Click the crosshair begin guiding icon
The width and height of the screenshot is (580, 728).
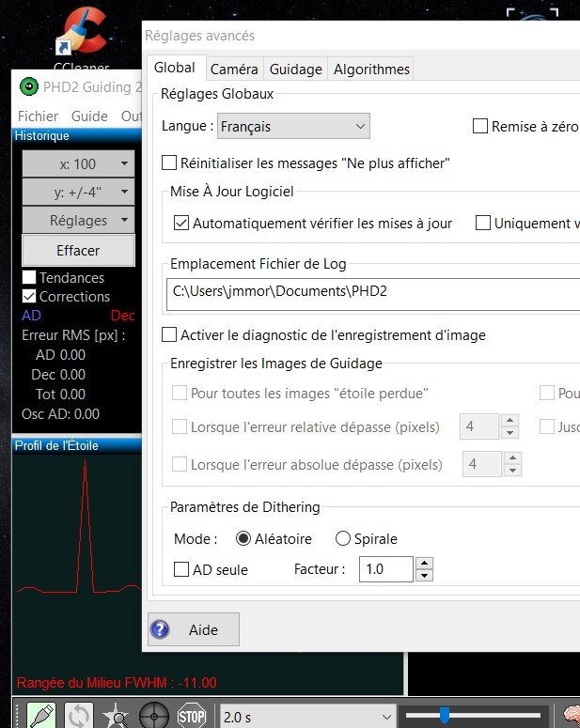point(154,716)
